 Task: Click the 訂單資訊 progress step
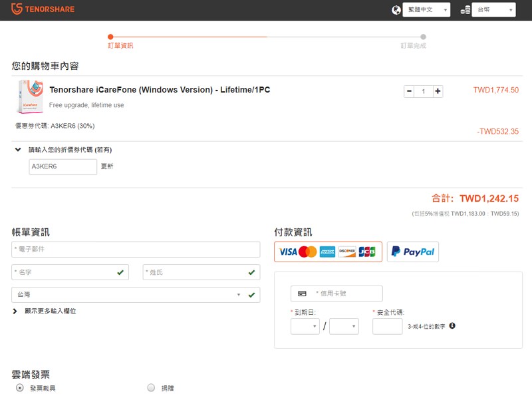pyautogui.click(x=120, y=45)
